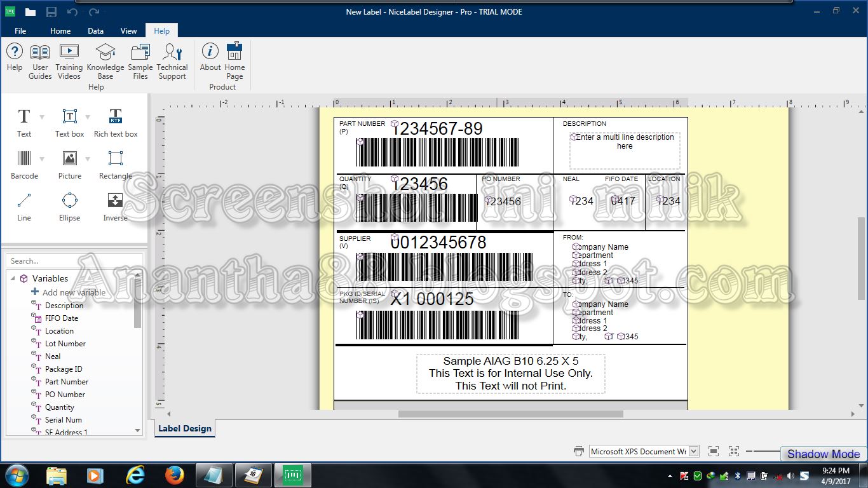Visit the product Home Page

(x=234, y=62)
